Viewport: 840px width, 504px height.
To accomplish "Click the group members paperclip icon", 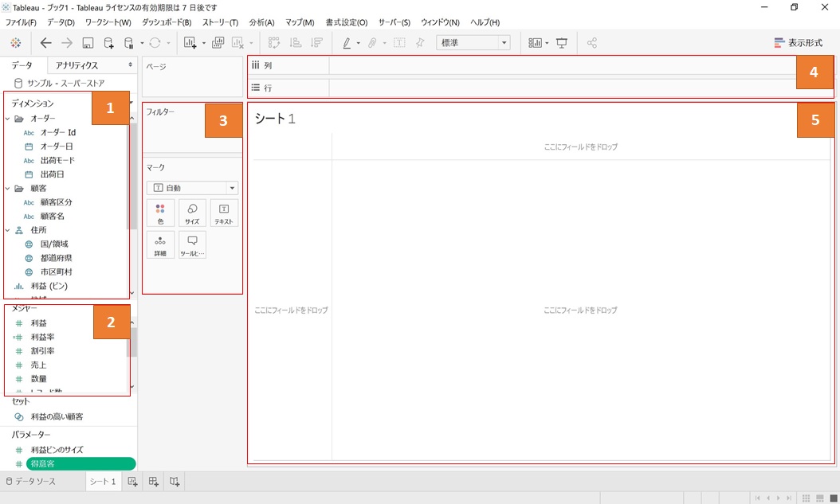I will 372,43.
